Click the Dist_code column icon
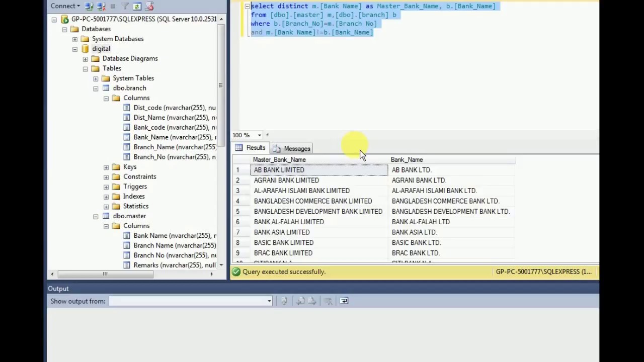This screenshot has height=362, width=644. point(127,108)
